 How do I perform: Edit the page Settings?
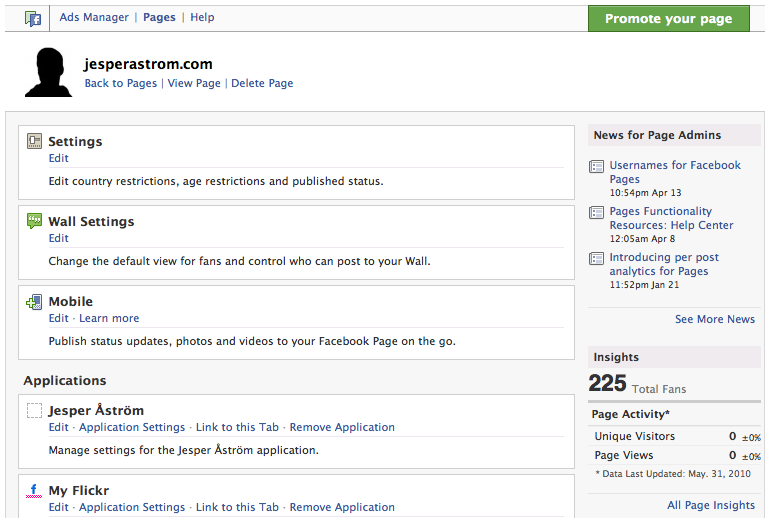point(58,158)
